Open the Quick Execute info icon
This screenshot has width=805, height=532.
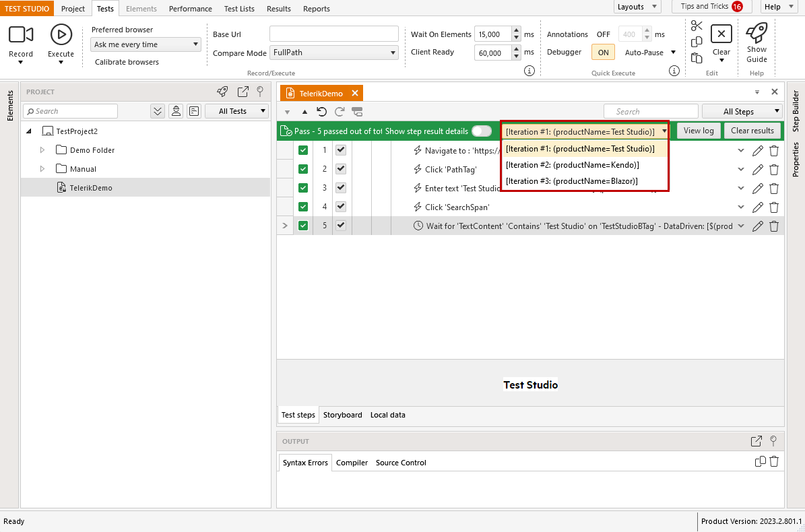click(x=674, y=71)
